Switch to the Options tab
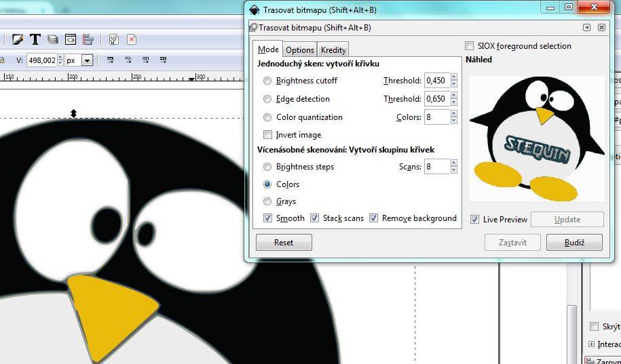621x364 pixels. (x=300, y=50)
